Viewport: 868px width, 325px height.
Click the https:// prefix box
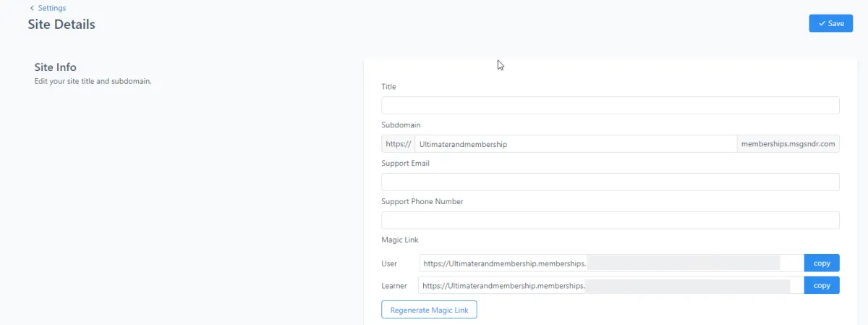398,144
